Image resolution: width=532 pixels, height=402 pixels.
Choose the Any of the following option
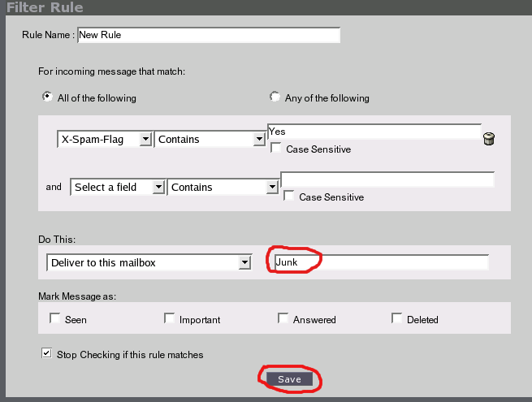click(275, 97)
